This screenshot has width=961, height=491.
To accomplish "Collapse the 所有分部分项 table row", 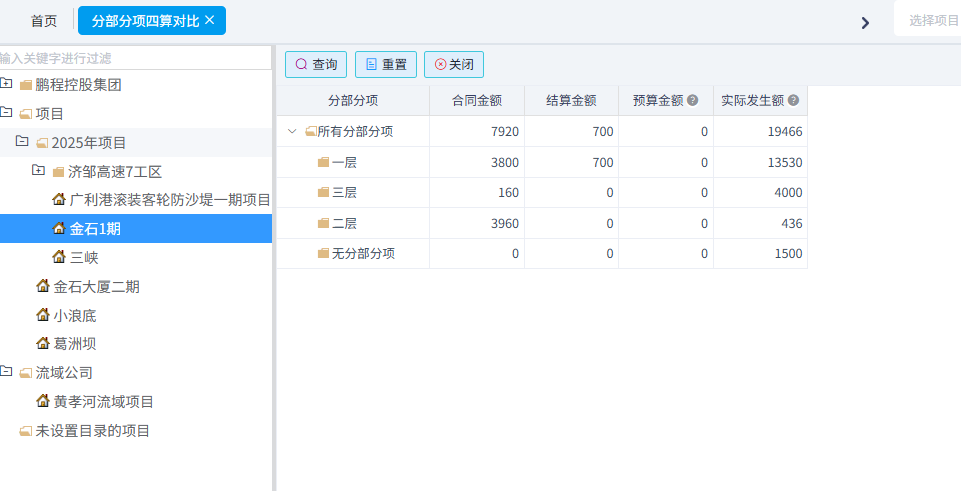I will pyautogui.click(x=292, y=131).
